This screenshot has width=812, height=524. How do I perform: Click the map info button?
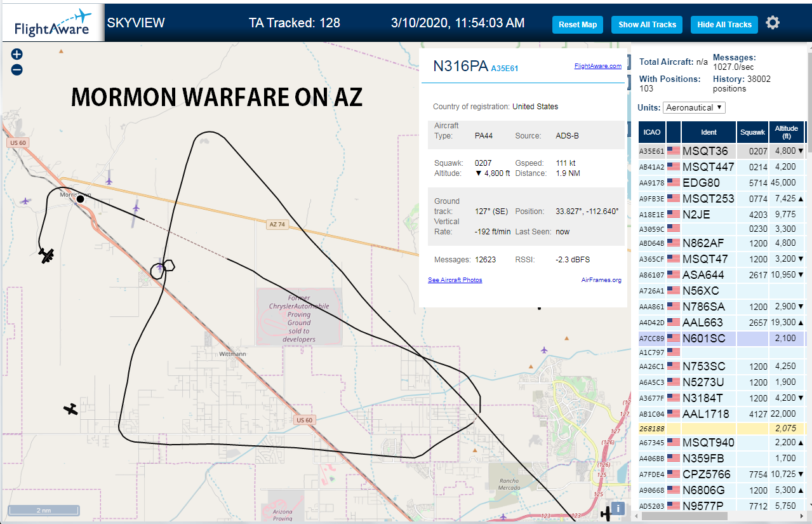(618, 509)
